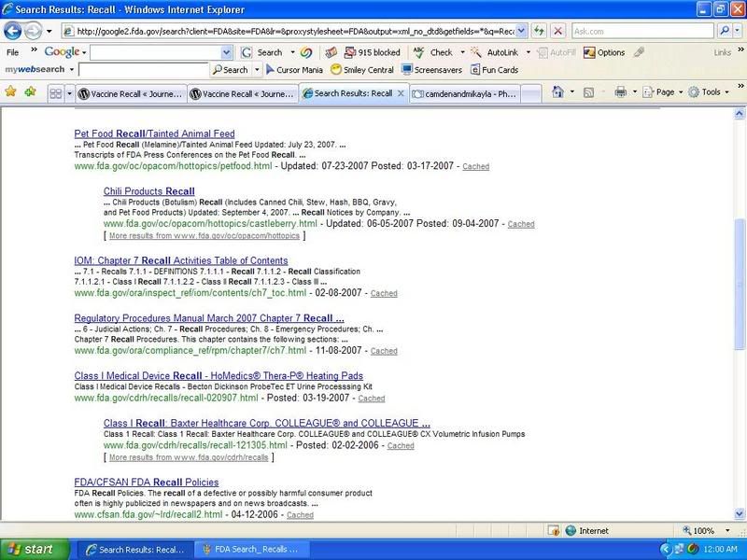Click the highlighter pencil icon on Google toolbar
The image size is (747, 560).
coord(639,52)
